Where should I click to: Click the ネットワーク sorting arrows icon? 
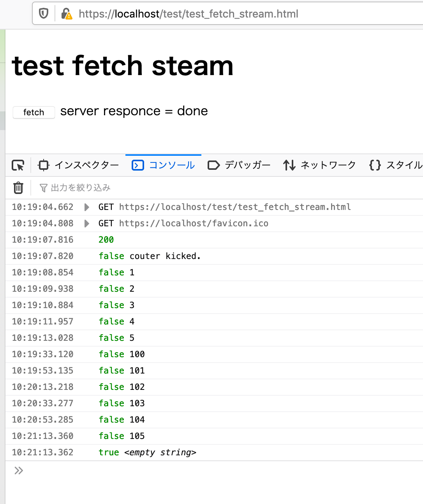289,165
